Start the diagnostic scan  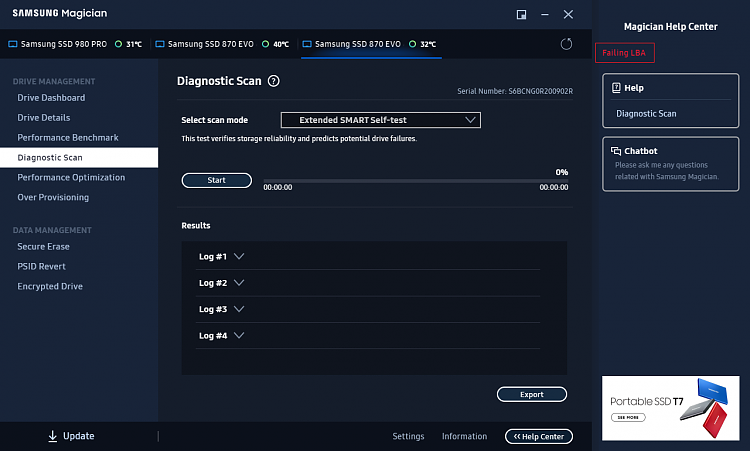tap(217, 180)
